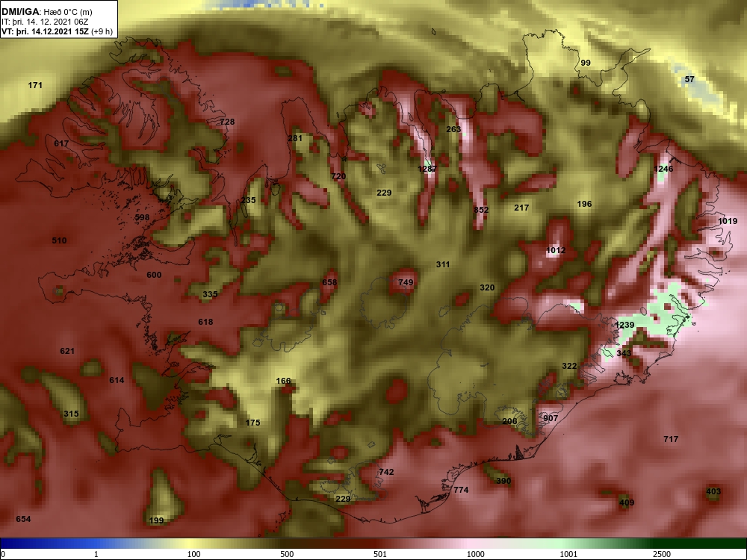Click the 621 value in Faxaflói bay
Image resolution: width=747 pixels, height=560 pixels.
[67, 351]
